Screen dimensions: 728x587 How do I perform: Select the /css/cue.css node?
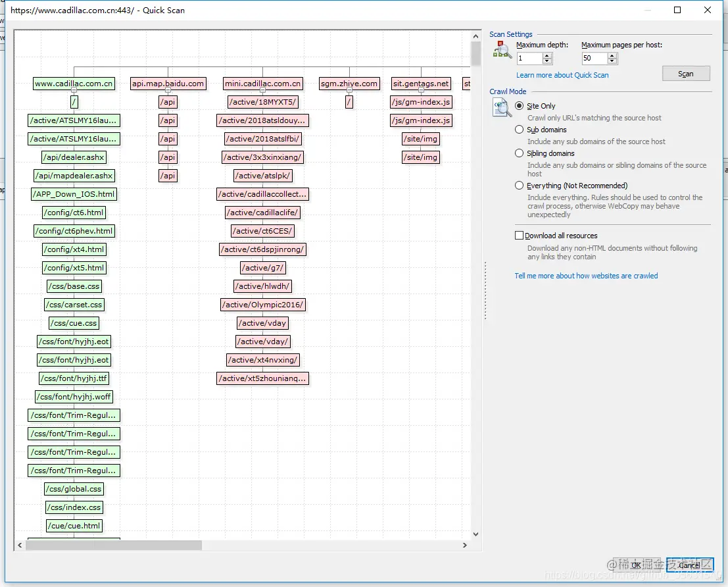click(x=74, y=323)
